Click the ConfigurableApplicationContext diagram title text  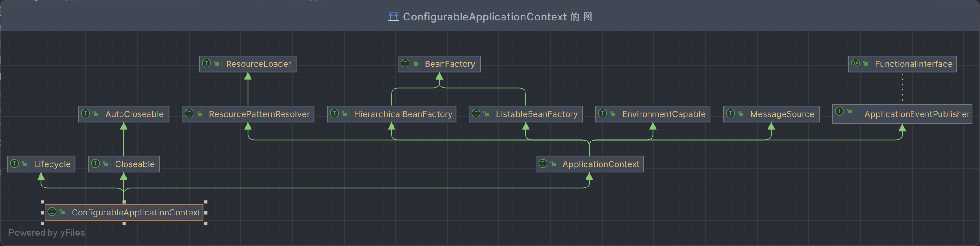[x=484, y=17]
